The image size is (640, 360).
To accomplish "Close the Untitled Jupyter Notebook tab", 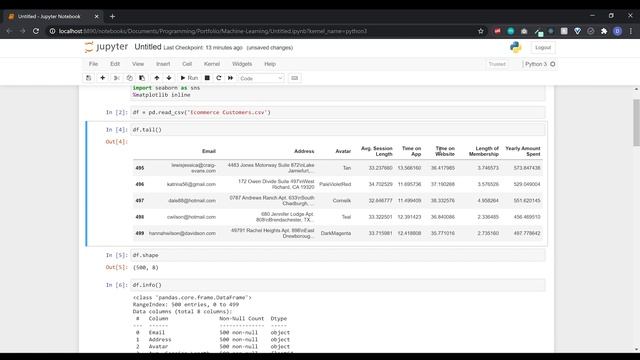I will point(96,16).
